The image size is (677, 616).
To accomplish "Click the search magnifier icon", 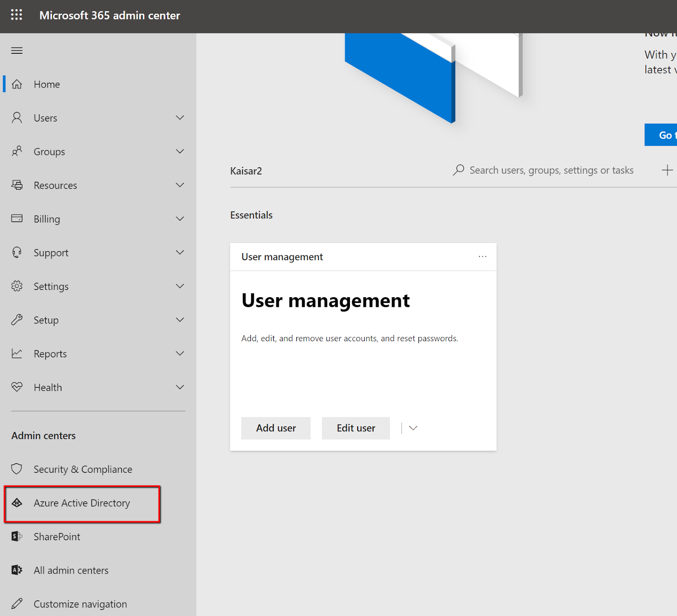I will [x=458, y=170].
